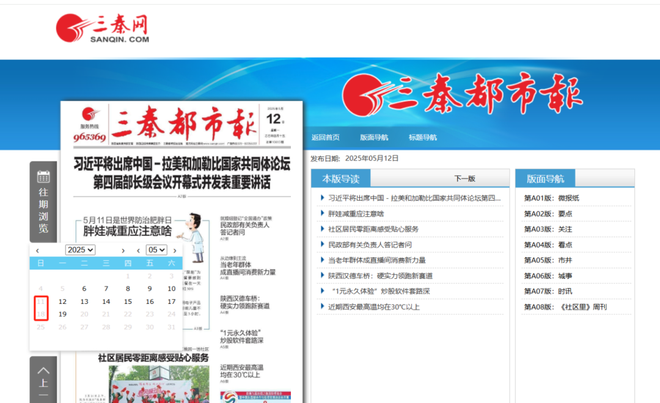Click 返回首页 in the navigation bar

[x=325, y=137]
